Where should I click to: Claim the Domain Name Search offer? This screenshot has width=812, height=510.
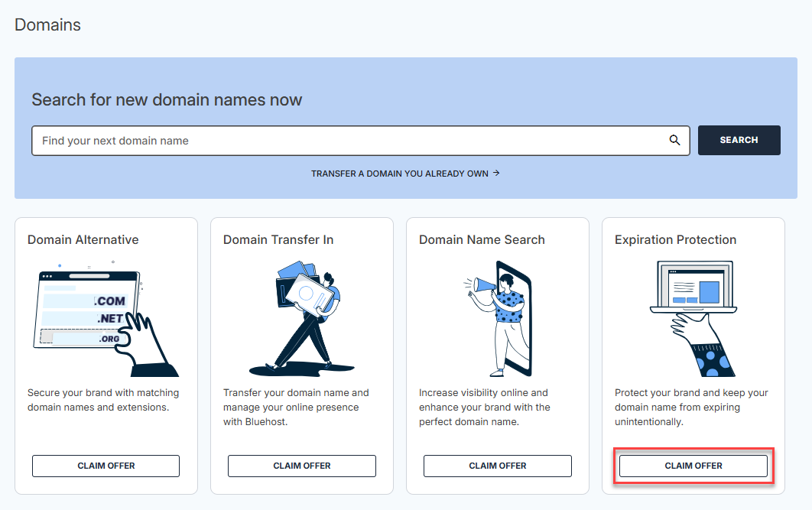click(497, 466)
